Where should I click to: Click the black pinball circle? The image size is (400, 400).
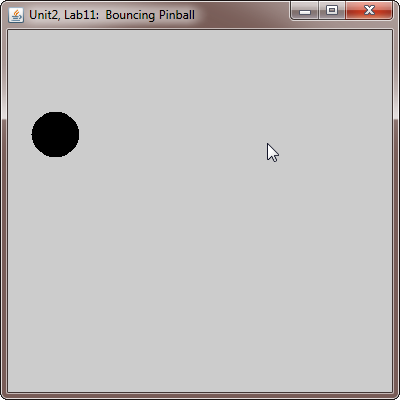(x=55, y=134)
